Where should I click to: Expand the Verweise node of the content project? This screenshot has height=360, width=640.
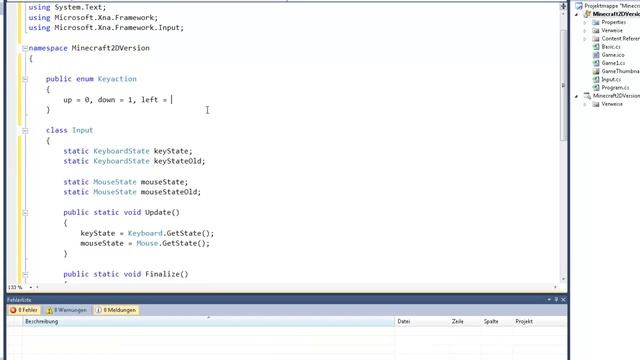coord(585,104)
